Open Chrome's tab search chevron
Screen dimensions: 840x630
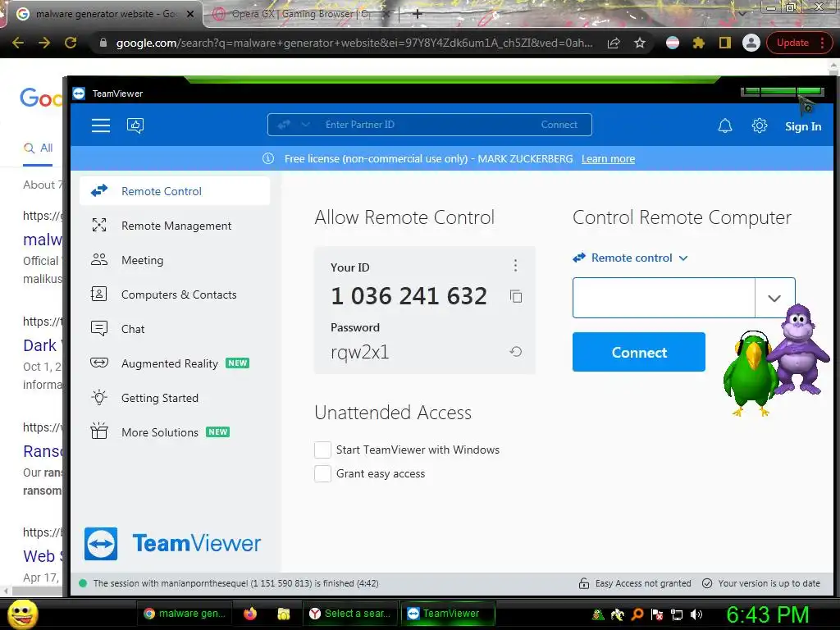[x=742, y=13]
